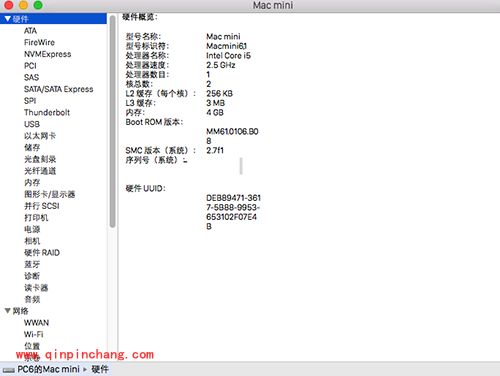
Task: Click the model name value Mac mini
Action: point(223,36)
